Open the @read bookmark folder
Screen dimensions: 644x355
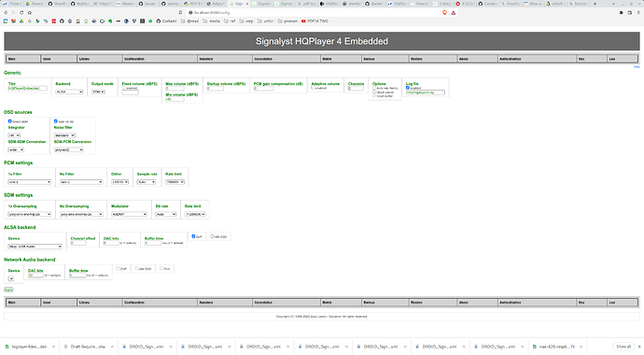point(189,21)
